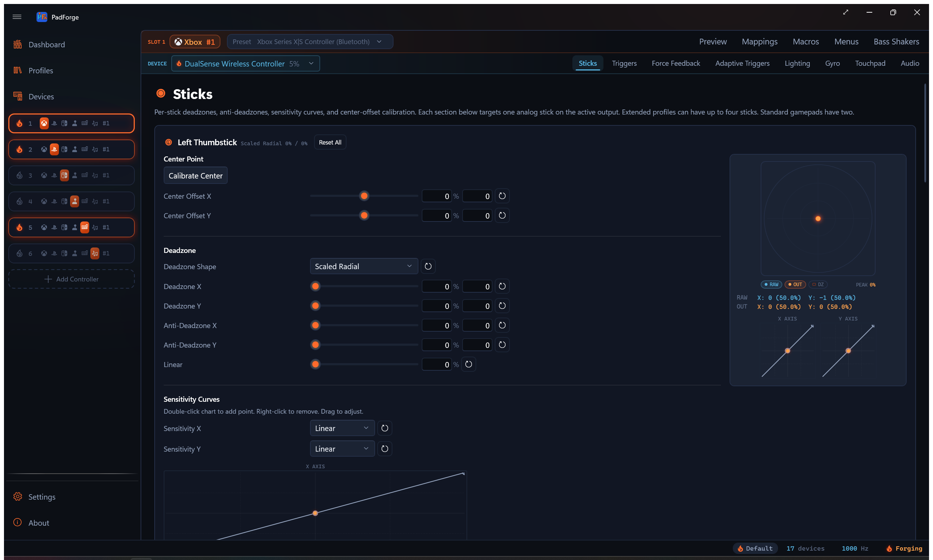Screen dimensions: 933x560
Task: Open the DualSense device dropdown
Action: pyautogui.click(x=245, y=64)
